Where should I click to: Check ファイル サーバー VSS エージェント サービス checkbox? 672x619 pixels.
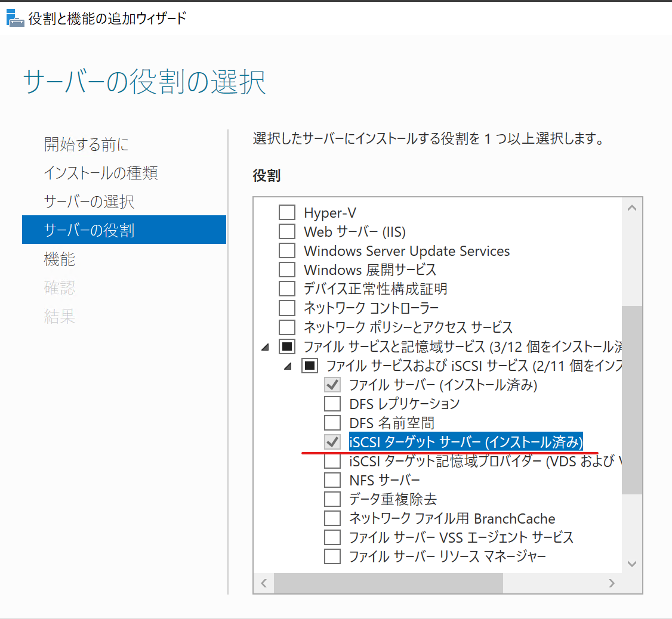pyautogui.click(x=332, y=537)
